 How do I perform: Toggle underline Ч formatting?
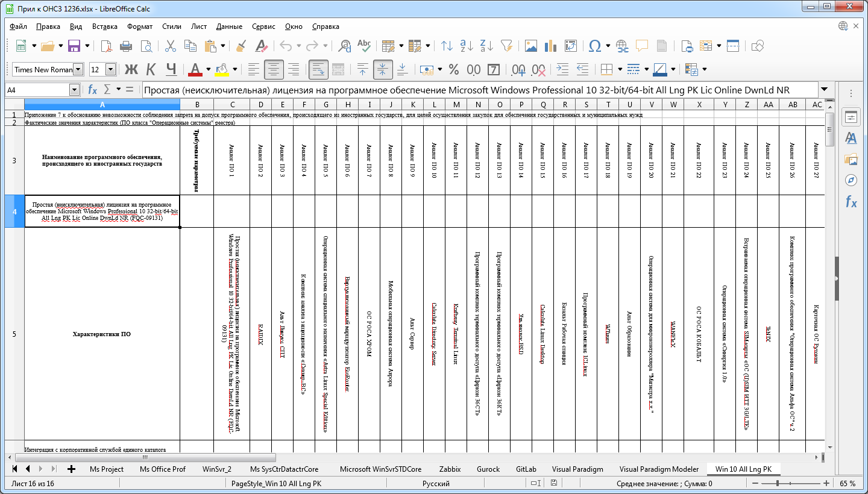[x=171, y=69]
